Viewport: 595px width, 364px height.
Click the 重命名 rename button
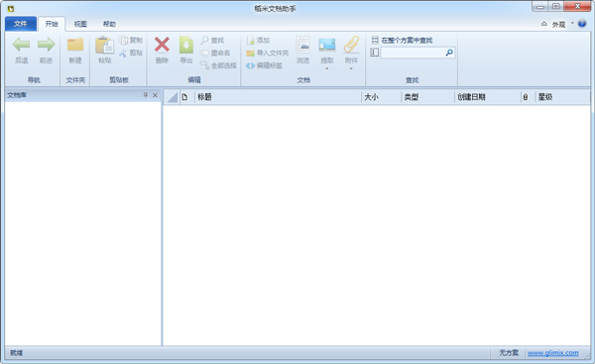[x=215, y=53]
